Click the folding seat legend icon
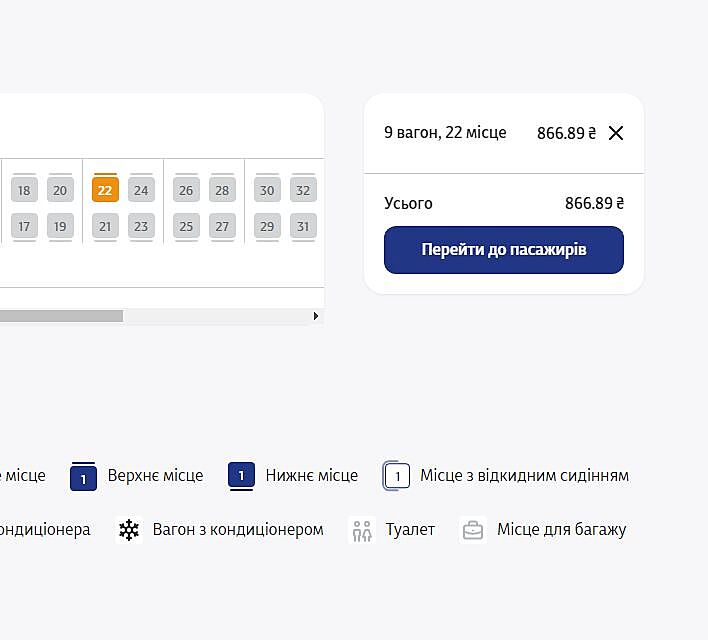The width and height of the screenshot is (708, 640). point(397,476)
